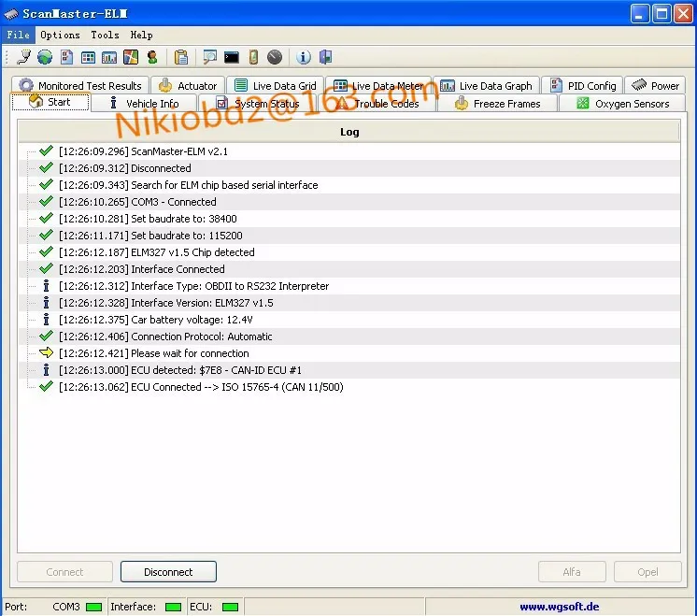Click the blue info toolbar icon
This screenshot has height=616, width=697.
point(303,57)
